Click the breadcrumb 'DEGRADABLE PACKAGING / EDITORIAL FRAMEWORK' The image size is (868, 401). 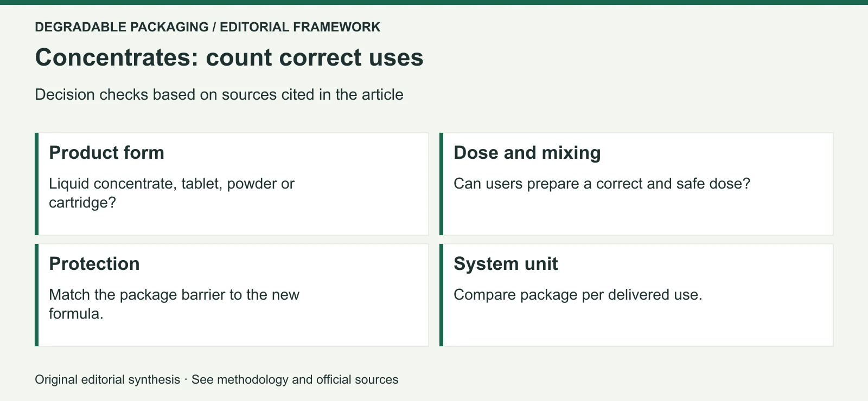(207, 27)
